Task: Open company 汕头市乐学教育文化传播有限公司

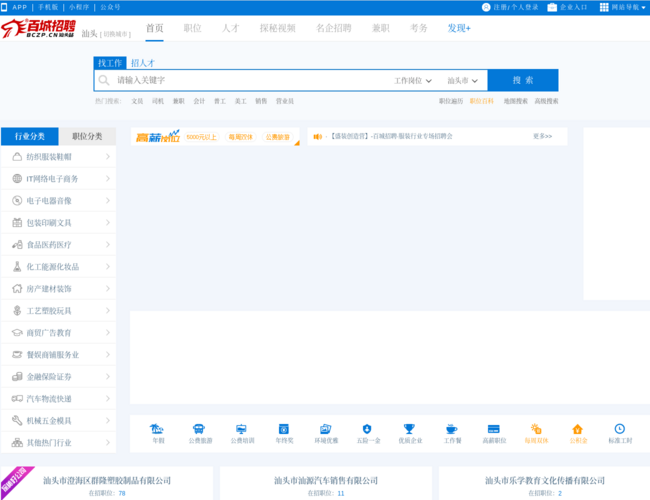Action: coord(545,481)
